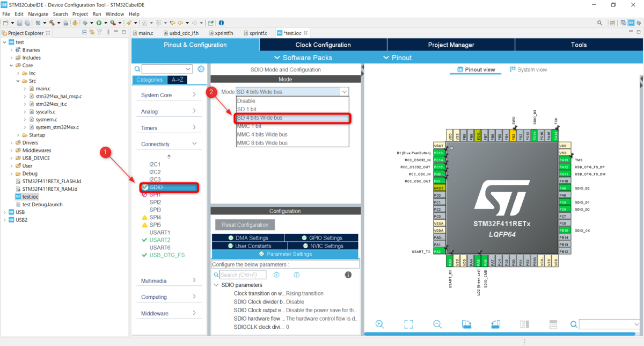Select SD 1 bit mode option
644x346 pixels.
pos(293,109)
